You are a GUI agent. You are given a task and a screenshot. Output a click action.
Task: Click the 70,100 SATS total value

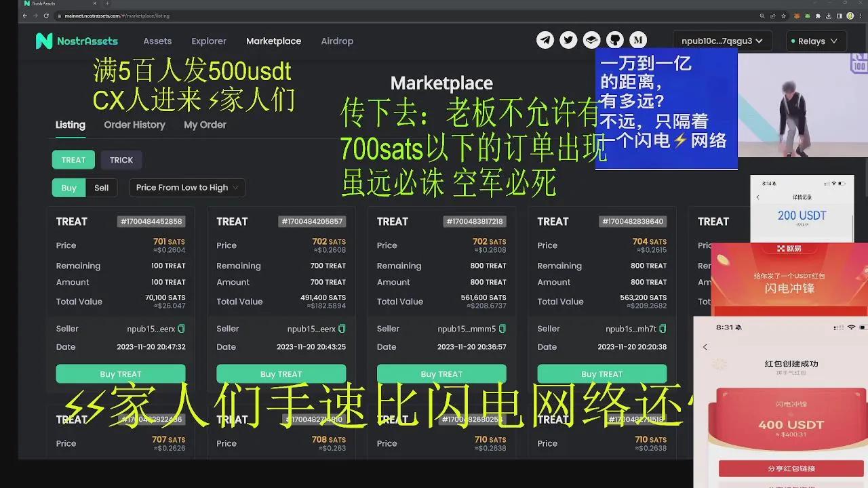165,298
